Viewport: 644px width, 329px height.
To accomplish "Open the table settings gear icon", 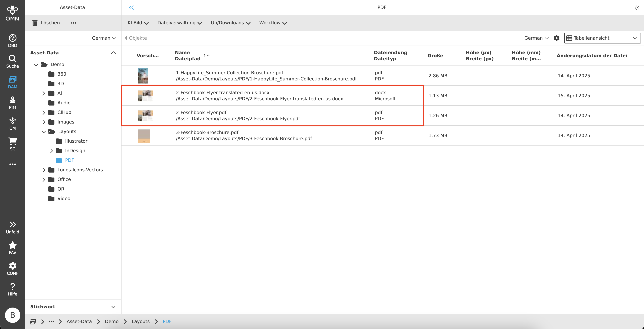I will (557, 38).
